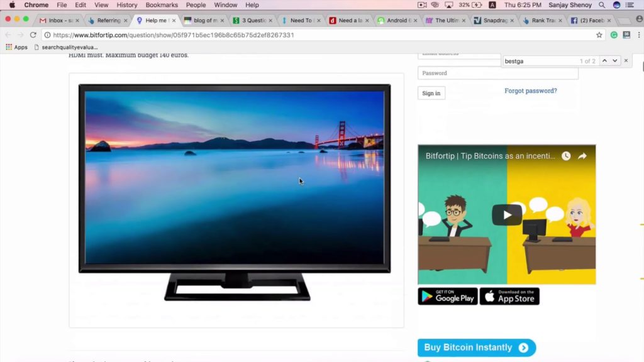Open the Apple menu
Screen dimensions: 644x362
[x=12, y=5]
